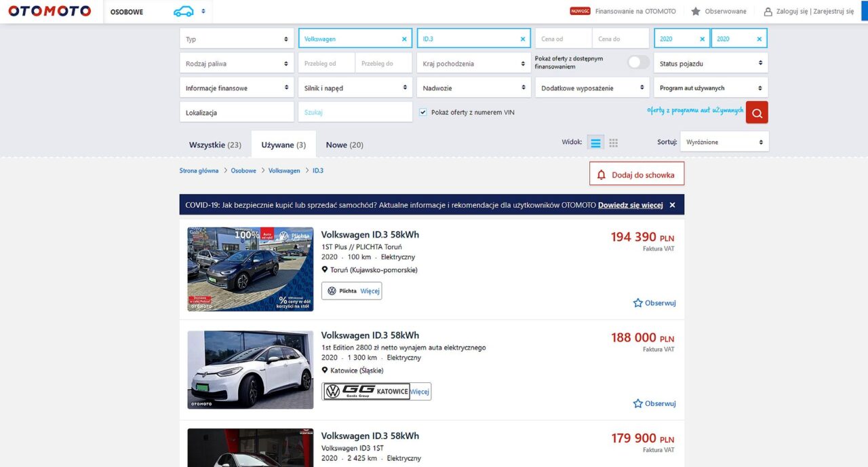Open the white ID.3 Katowice listing thumbnail
Screen dimensions: 868x467
250,370
